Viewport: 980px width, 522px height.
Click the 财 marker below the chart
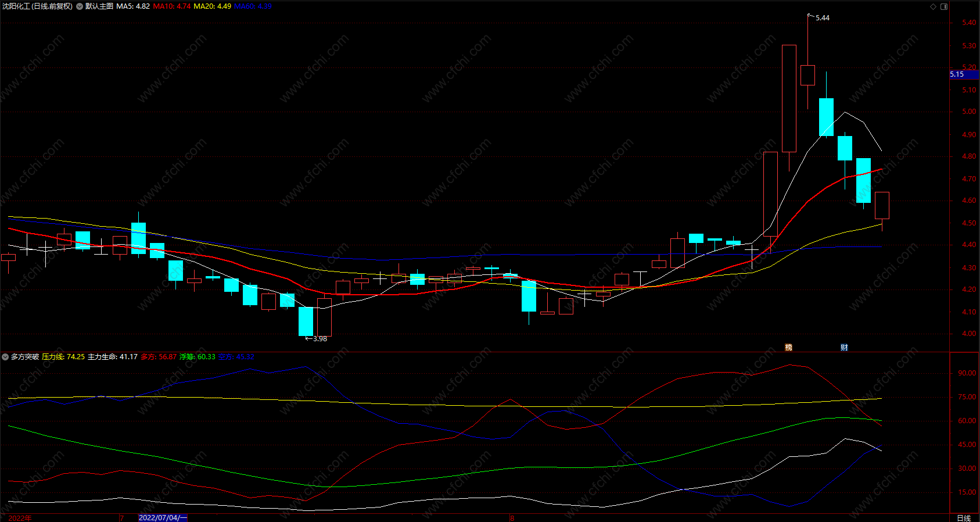[x=844, y=347]
